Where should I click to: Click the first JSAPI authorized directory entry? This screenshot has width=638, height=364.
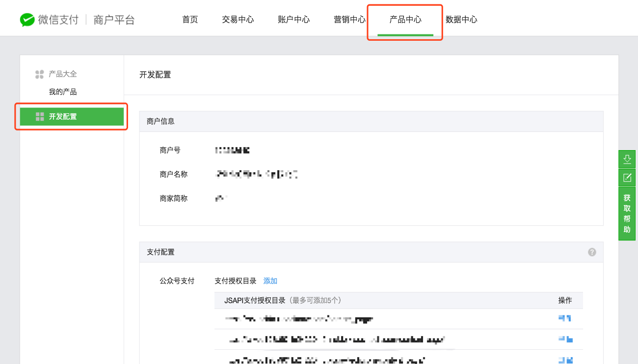click(x=299, y=319)
